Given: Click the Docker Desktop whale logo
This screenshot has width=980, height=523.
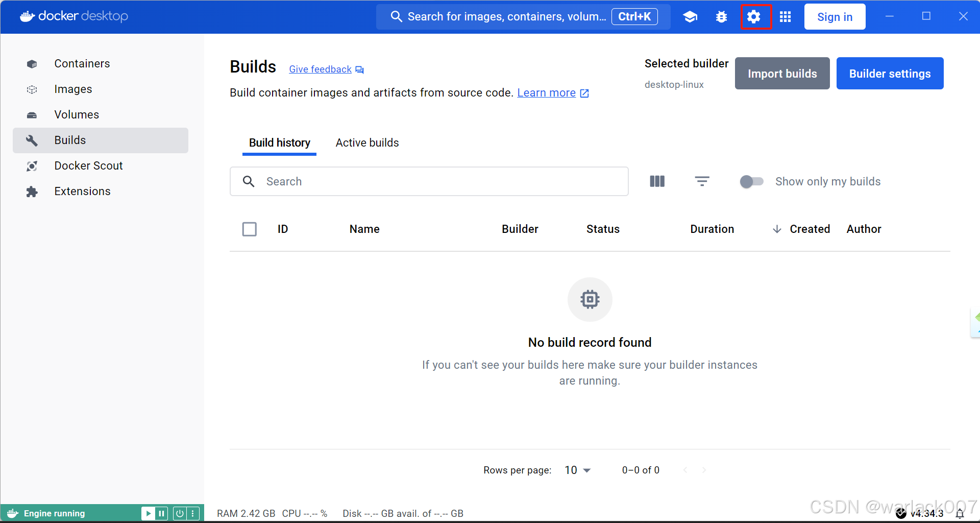Looking at the screenshot, I should 27,16.
